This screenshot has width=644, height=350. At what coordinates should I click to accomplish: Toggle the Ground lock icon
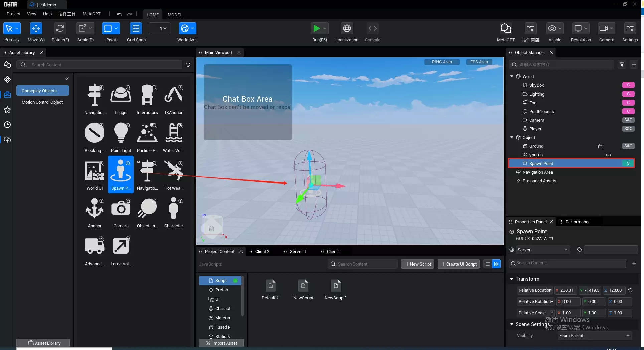point(600,146)
